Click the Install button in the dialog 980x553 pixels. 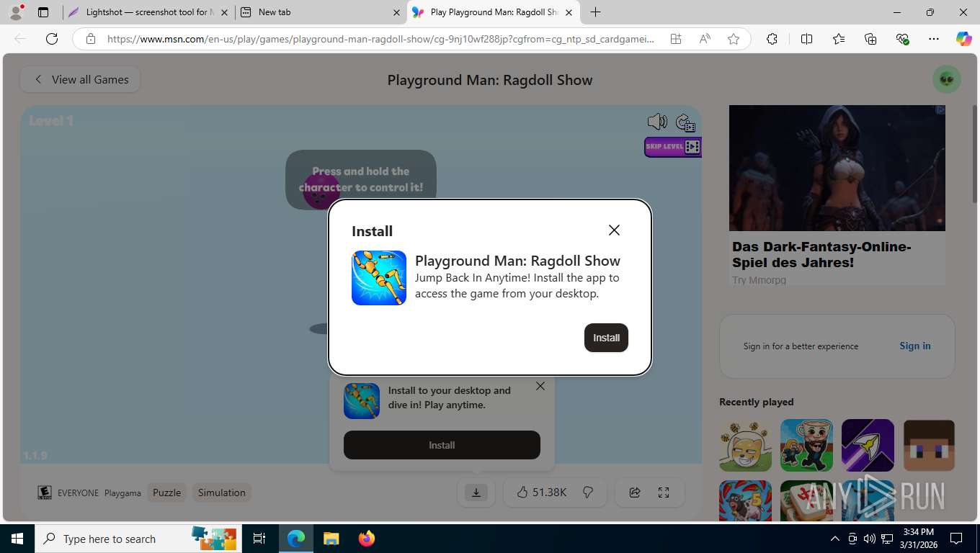[606, 338]
